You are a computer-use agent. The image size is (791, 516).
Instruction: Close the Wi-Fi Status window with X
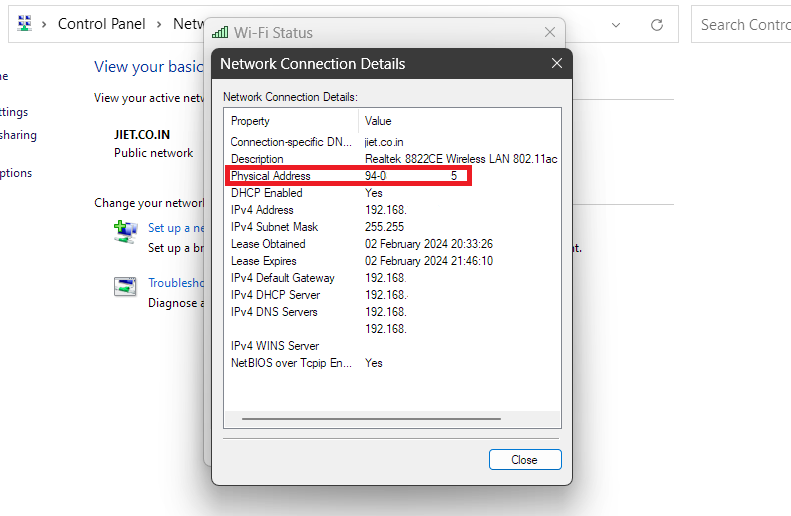(x=549, y=33)
